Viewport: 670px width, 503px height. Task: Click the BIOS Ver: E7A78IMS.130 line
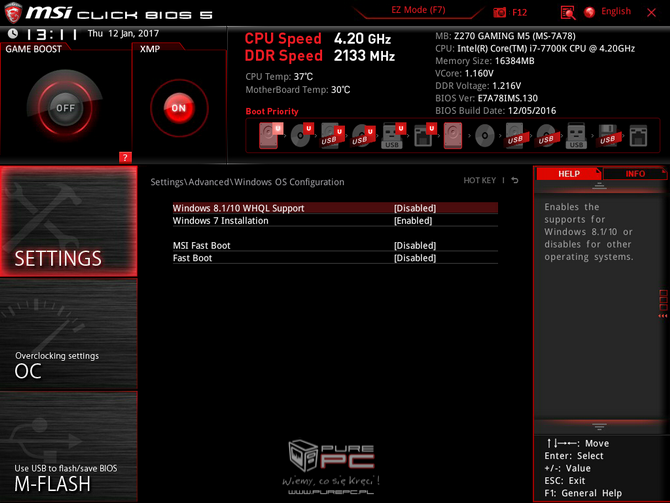(487, 98)
